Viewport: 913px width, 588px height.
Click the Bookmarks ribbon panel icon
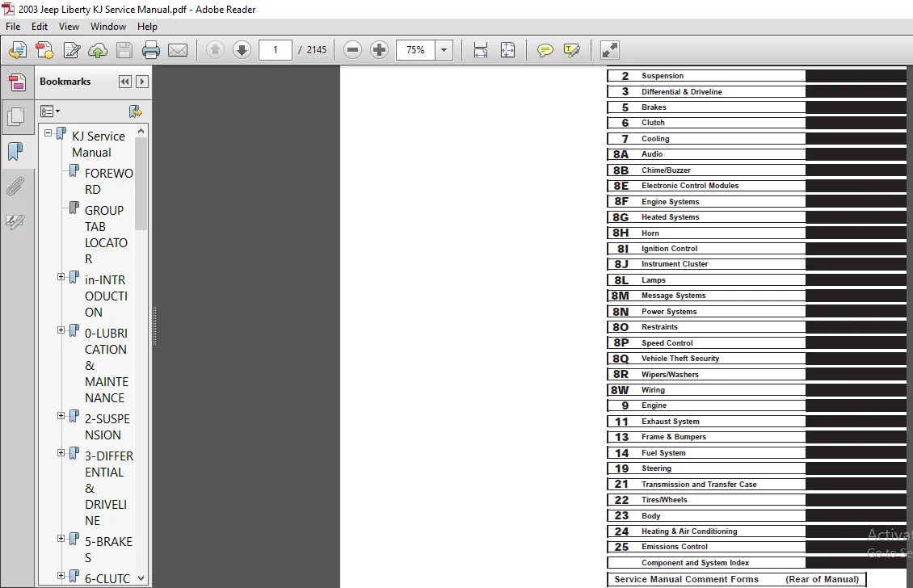coord(15,151)
